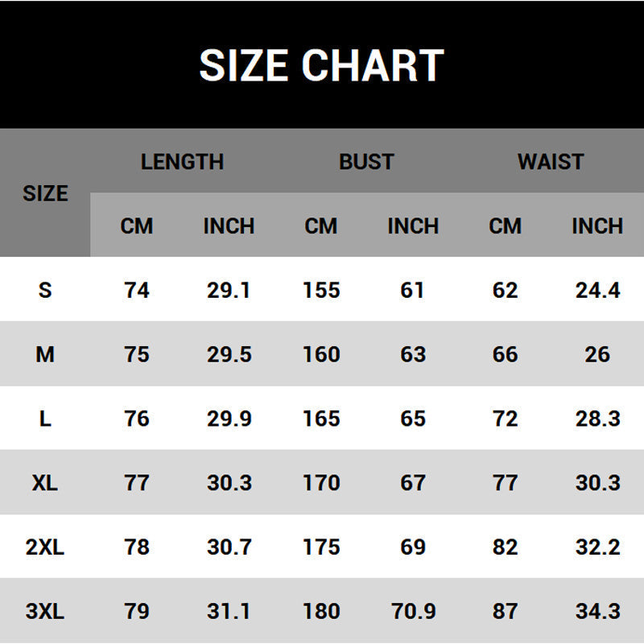
Task: Click the L size row label
Action: [x=45, y=419]
